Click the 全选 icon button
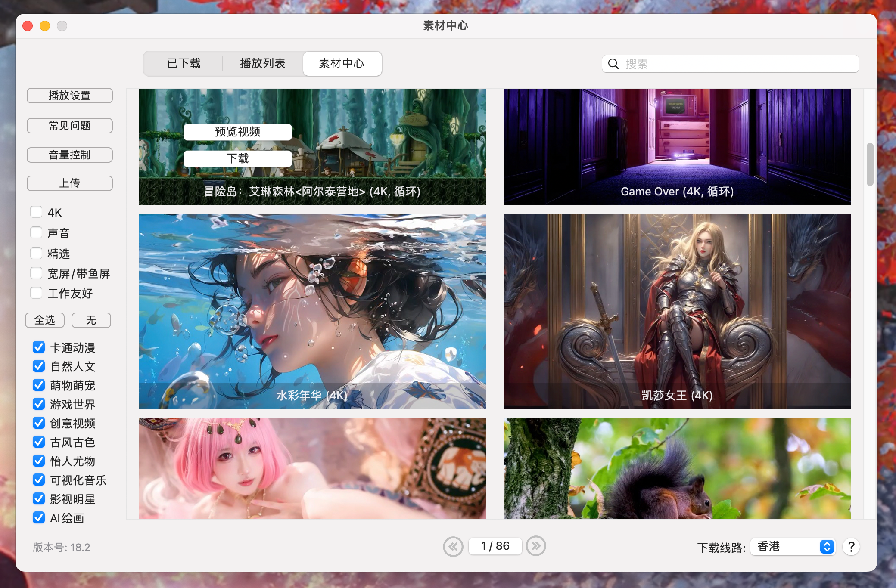Image resolution: width=896 pixels, height=588 pixels. [x=45, y=320]
